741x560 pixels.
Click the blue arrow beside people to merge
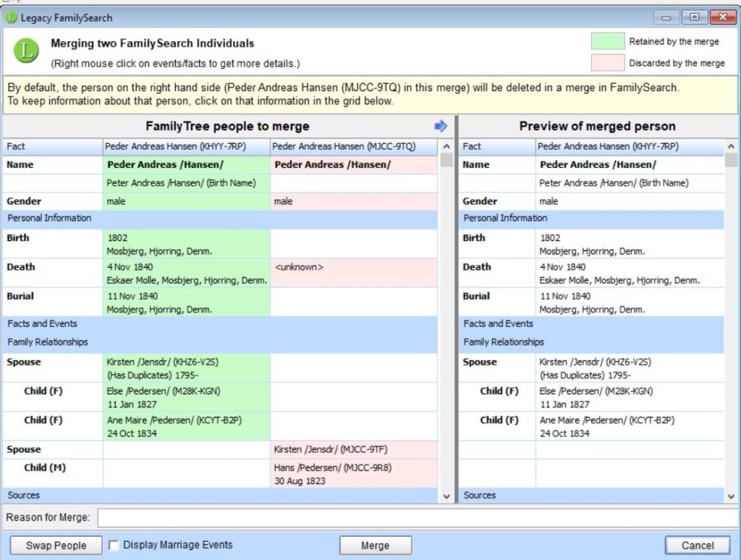[x=441, y=126]
